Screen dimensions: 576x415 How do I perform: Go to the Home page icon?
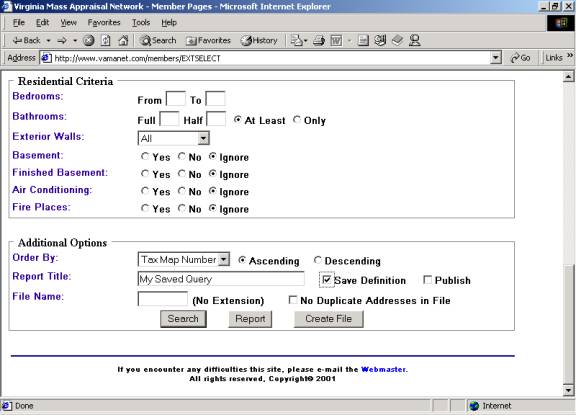[x=123, y=40]
